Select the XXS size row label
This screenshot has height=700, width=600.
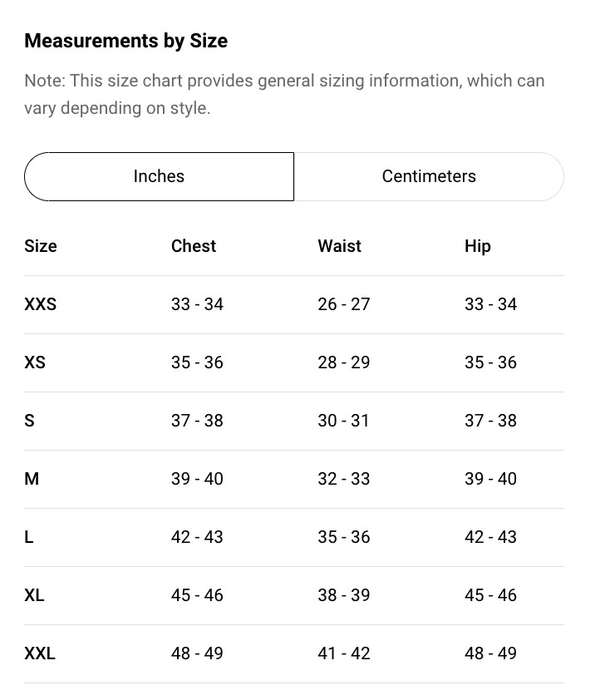(40, 304)
